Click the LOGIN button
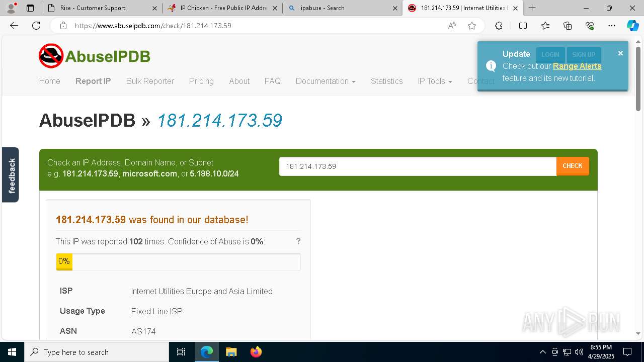The width and height of the screenshot is (644, 362). [550, 55]
